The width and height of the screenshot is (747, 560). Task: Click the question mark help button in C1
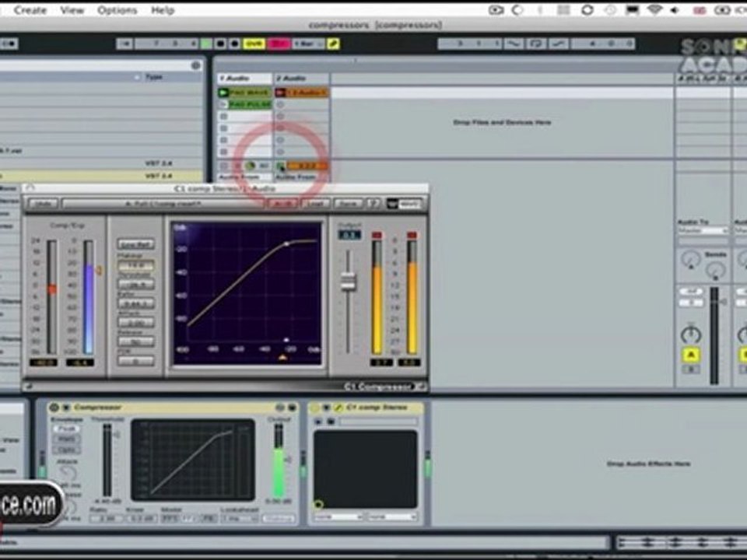373,204
